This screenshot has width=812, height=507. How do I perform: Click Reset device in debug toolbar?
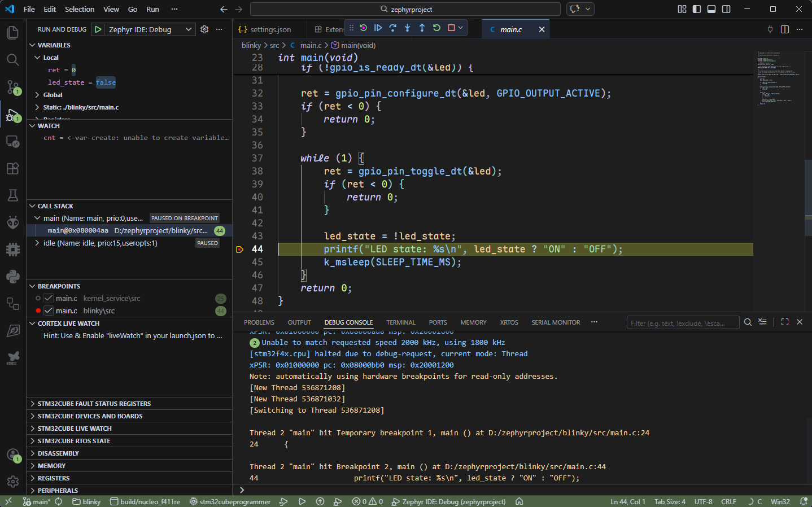pyautogui.click(x=363, y=28)
